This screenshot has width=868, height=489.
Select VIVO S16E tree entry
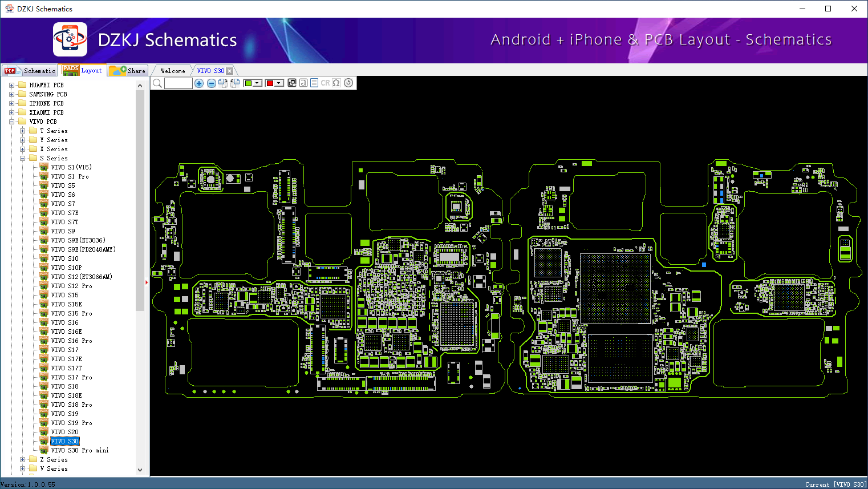click(x=66, y=332)
